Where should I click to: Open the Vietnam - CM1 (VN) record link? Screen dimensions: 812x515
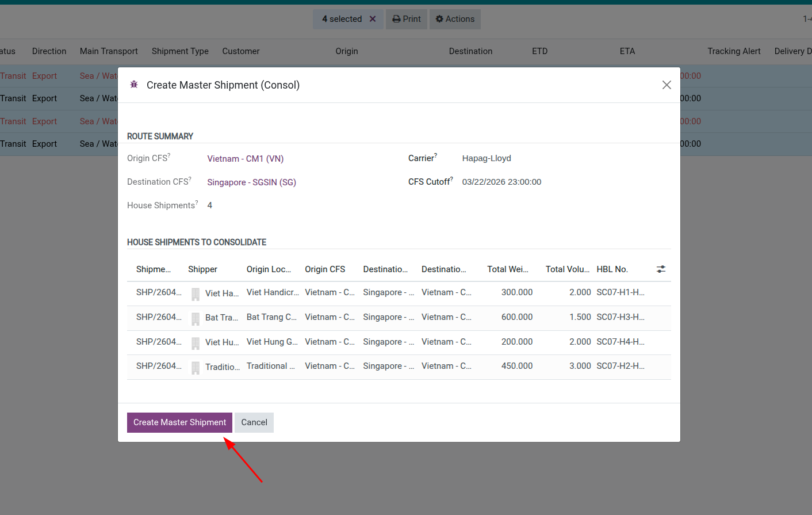click(245, 158)
